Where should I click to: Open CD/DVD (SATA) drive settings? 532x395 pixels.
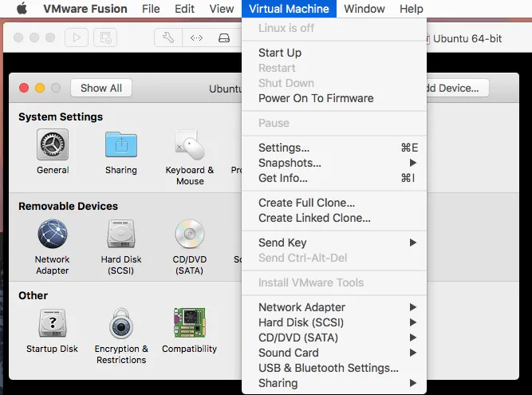[x=190, y=235]
